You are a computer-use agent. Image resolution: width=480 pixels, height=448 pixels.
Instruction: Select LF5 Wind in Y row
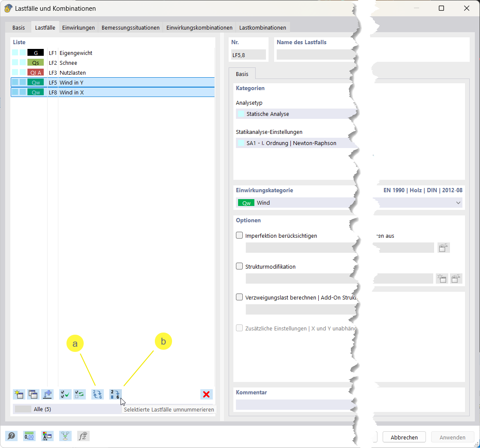(x=113, y=82)
